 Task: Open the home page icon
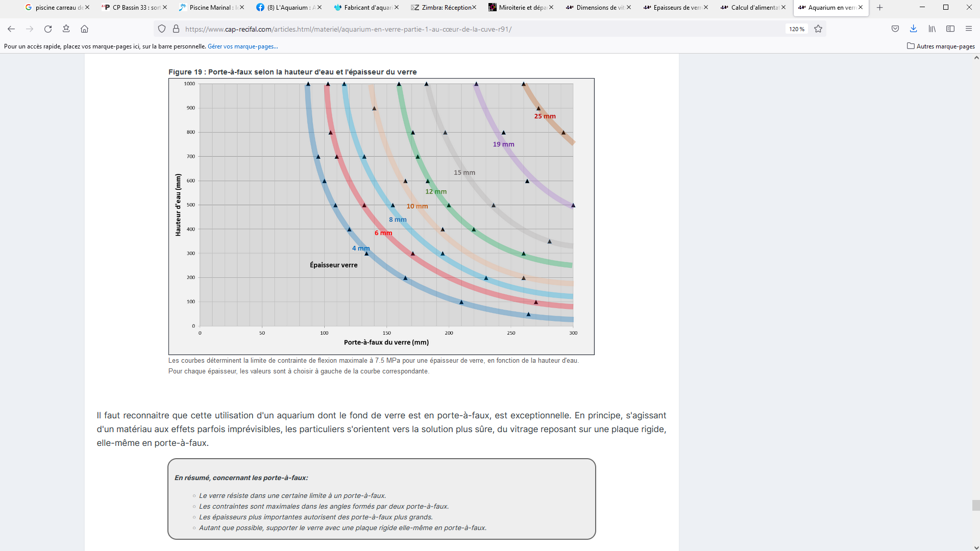pos(85,29)
